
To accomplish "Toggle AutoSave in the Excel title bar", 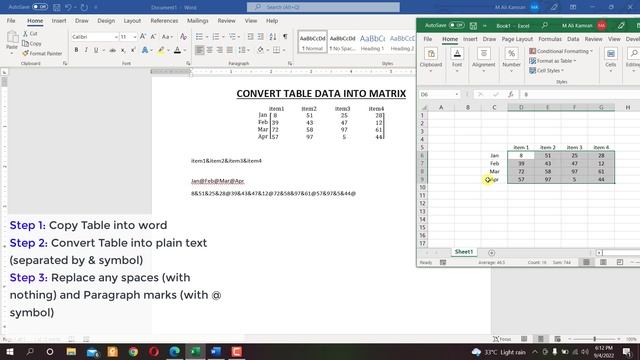I will coord(456,25).
